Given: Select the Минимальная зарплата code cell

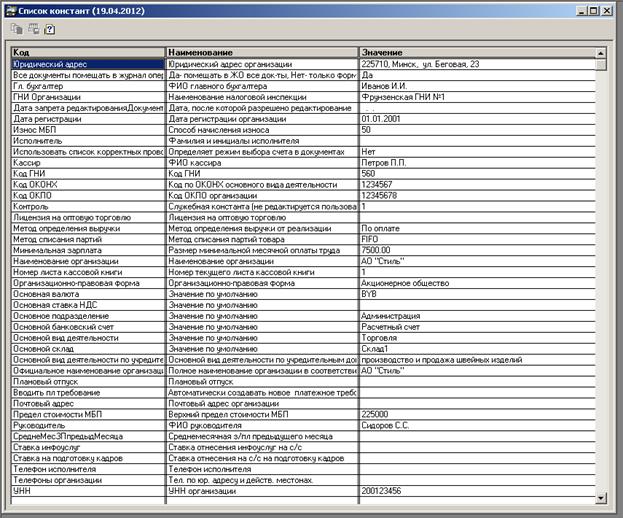Looking at the screenshot, I should click(x=88, y=250).
